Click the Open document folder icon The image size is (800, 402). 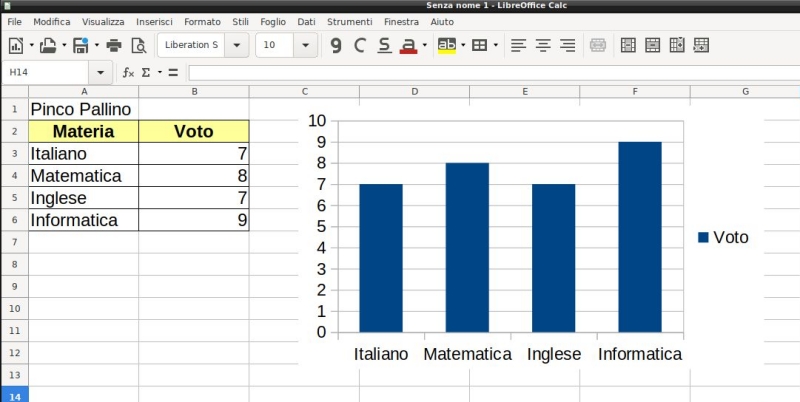(47, 45)
